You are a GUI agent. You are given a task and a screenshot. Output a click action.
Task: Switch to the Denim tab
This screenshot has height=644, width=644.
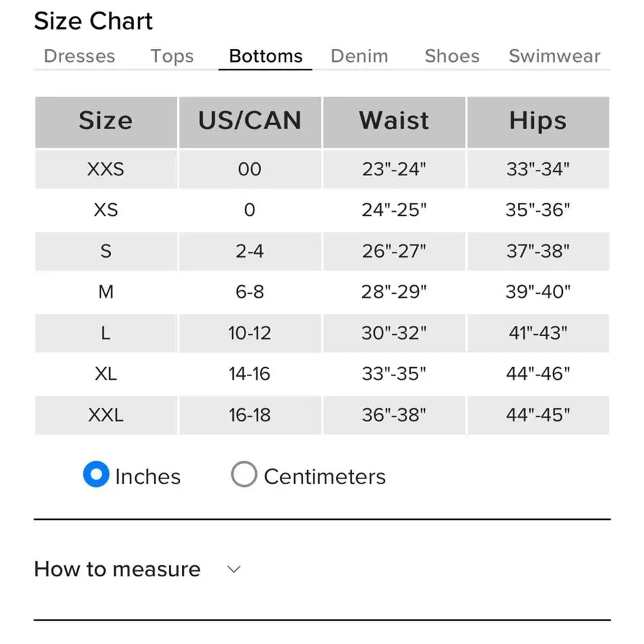[359, 56]
